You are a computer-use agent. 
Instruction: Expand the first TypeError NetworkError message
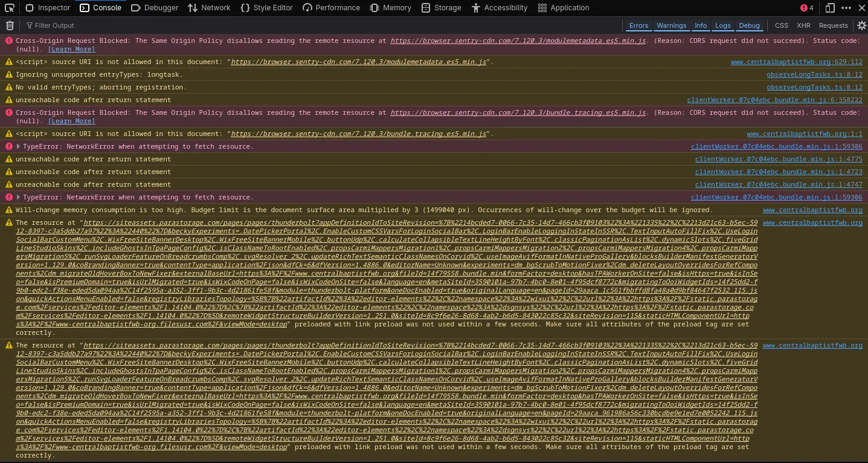click(x=18, y=146)
